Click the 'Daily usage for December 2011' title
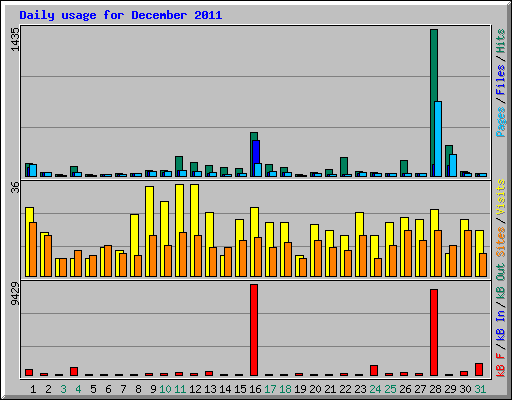The width and height of the screenshot is (512, 400). [121, 16]
